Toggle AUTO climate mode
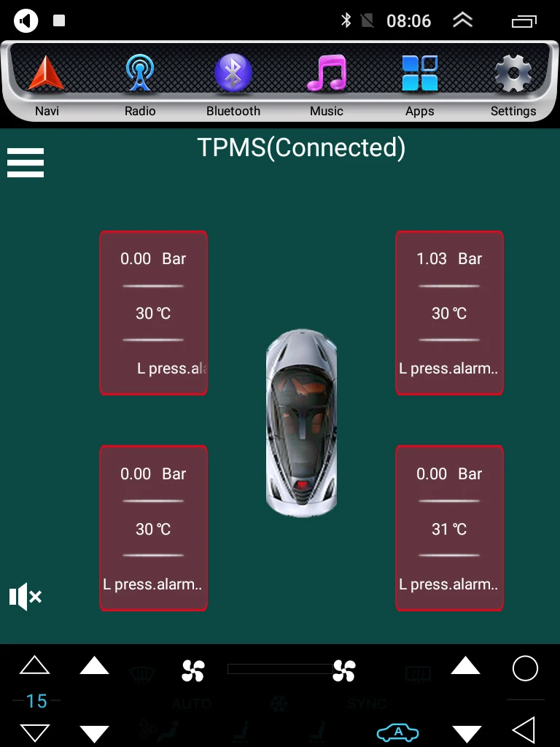This screenshot has height=747, width=560. pos(192,704)
